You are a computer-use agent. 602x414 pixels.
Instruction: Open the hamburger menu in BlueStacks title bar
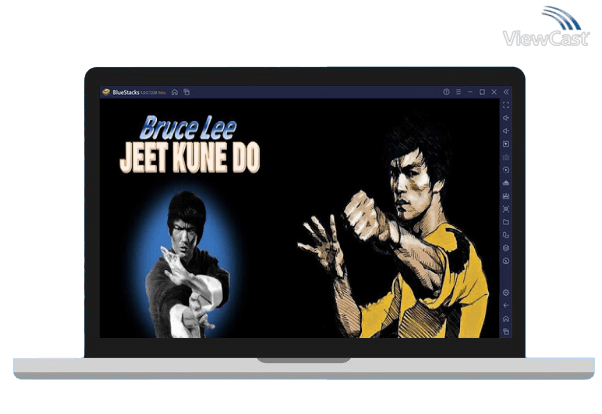458,92
